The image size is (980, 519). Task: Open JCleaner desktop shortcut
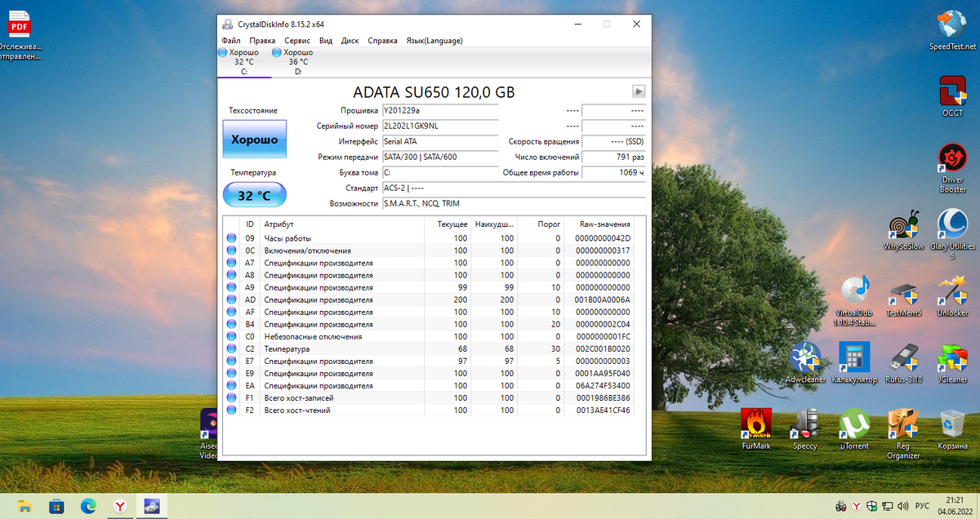coord(952,363)
